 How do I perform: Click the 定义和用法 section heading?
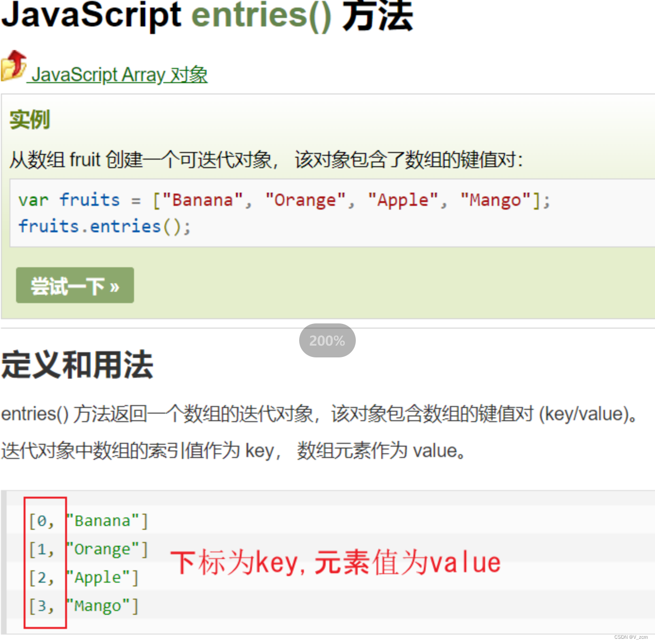76,364
